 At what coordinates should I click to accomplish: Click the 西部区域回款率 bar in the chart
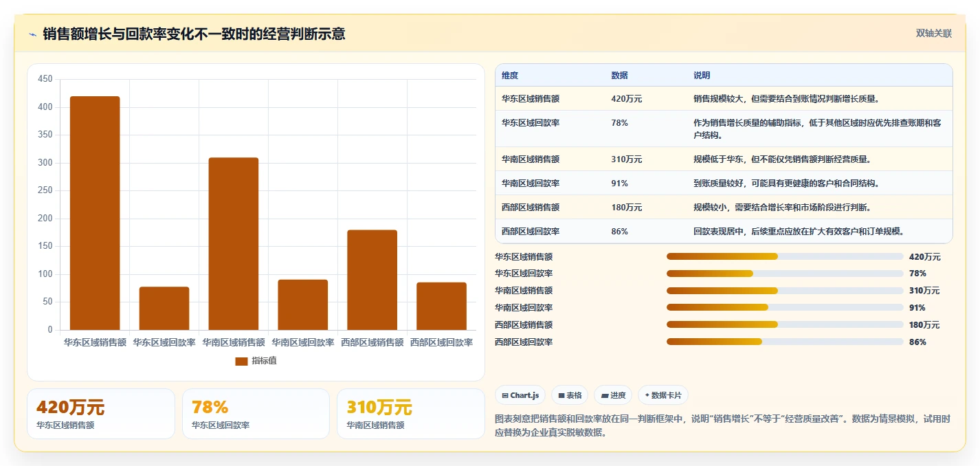[441, 306]
